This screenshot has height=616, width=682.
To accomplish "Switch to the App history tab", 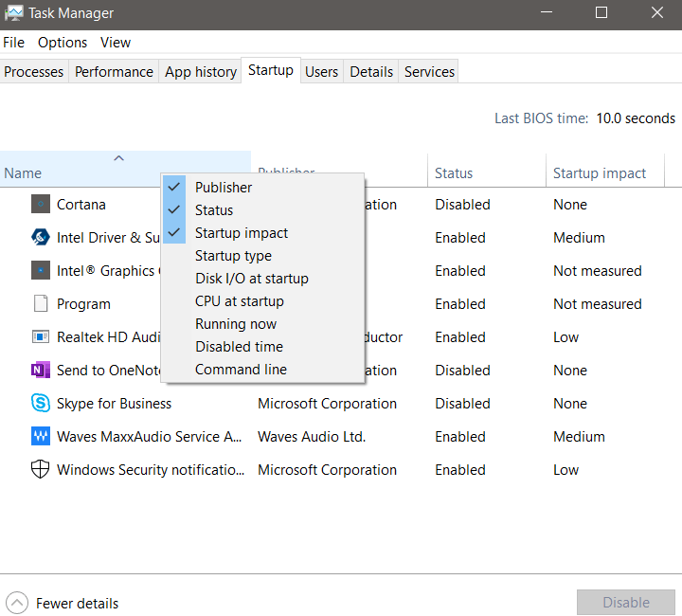I will tap(201, 71).
